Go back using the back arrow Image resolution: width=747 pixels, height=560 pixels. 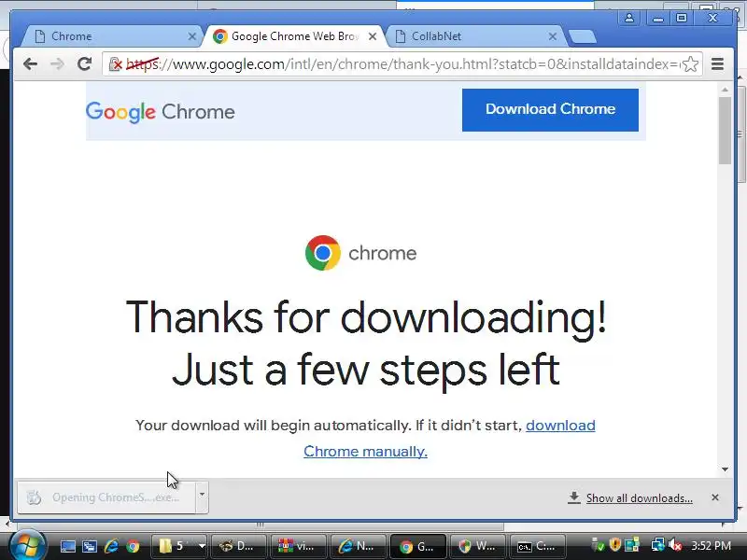tap(30, 63)
